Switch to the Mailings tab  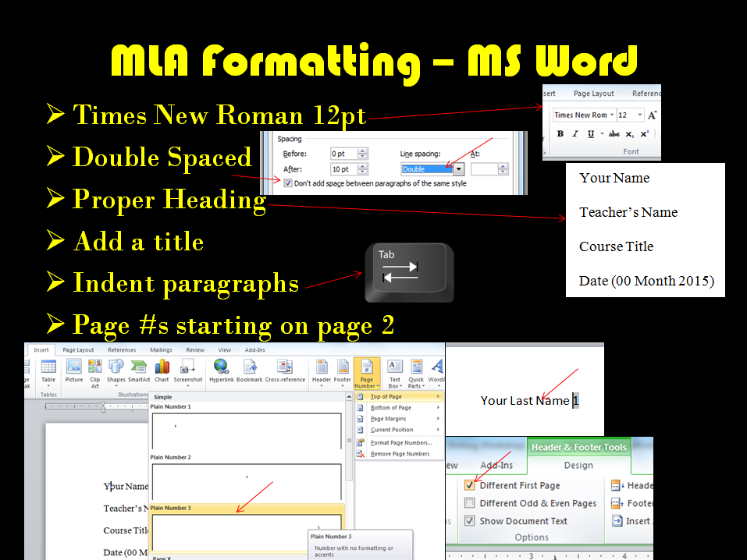click(x=161, y=349)
